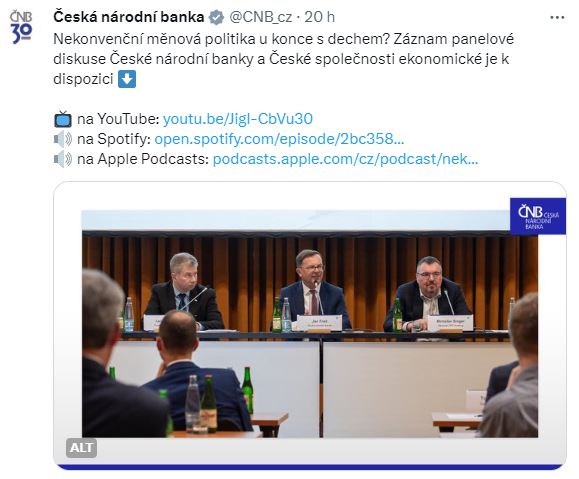Click the speaker emoji before 'na Spotify'
Screen dimensions: 579x479
(x=63, y=139)
